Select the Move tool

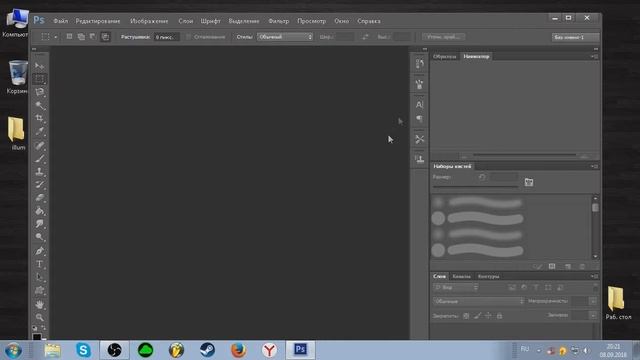40,66
